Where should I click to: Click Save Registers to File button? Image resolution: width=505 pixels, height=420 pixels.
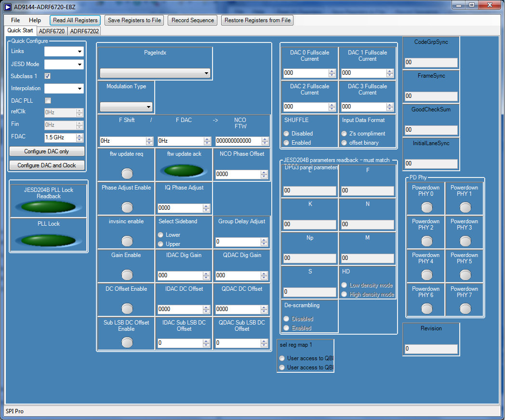134,20
